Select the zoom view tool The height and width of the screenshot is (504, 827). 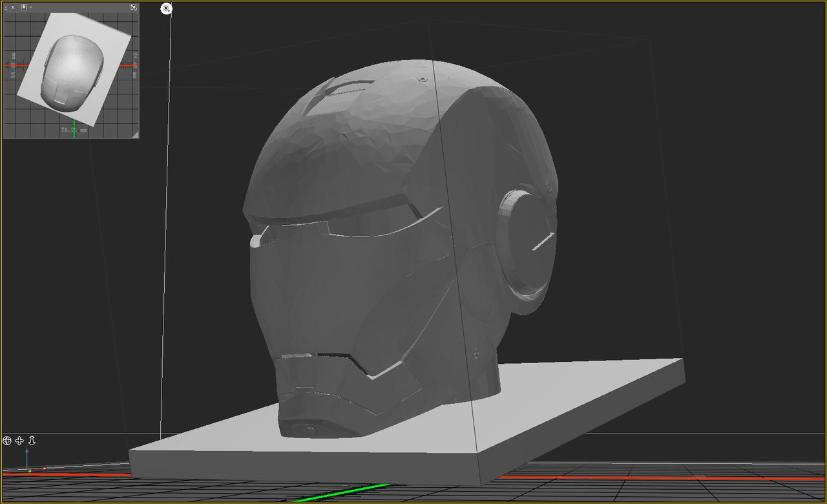point(32,441)
